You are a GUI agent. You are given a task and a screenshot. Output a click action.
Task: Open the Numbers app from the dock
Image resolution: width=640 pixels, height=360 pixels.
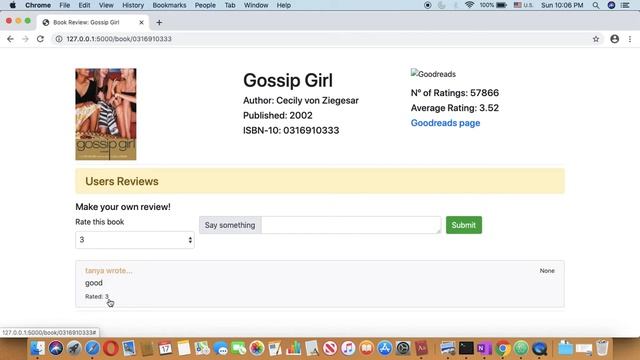coord(293,348)
